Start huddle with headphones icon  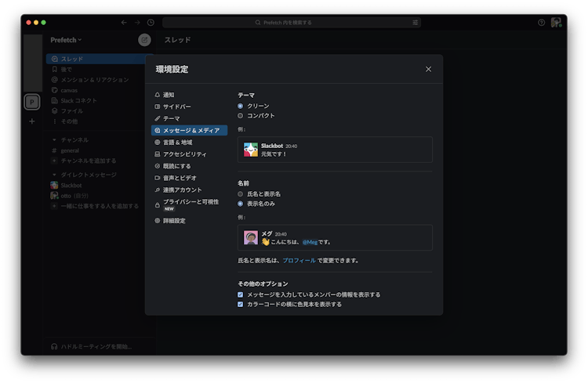click(54, 347)
